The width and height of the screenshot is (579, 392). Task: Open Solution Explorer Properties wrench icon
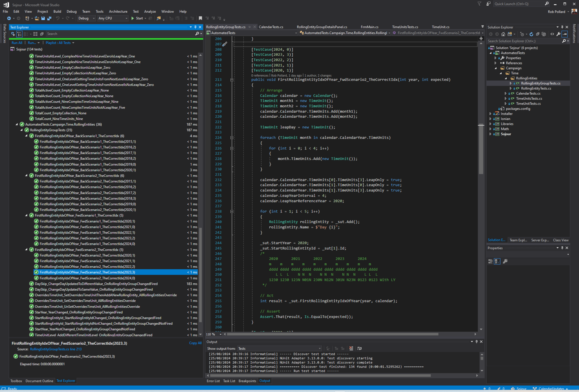coord(558,34)
